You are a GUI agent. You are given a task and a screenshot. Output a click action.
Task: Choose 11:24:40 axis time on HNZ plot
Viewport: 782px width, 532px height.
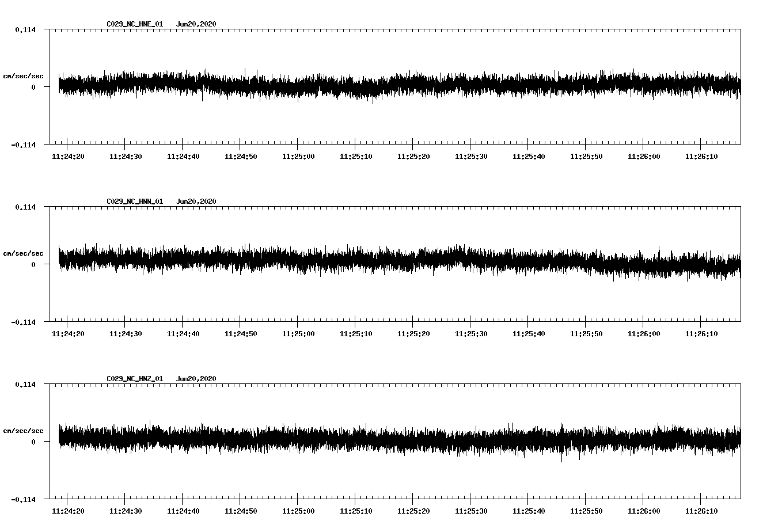point(183,511)
